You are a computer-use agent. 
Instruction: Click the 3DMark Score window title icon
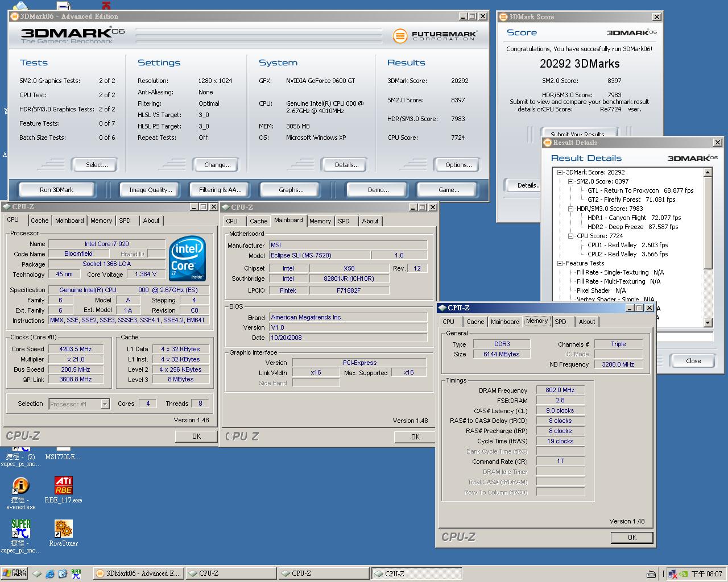(x=503, y=17)
